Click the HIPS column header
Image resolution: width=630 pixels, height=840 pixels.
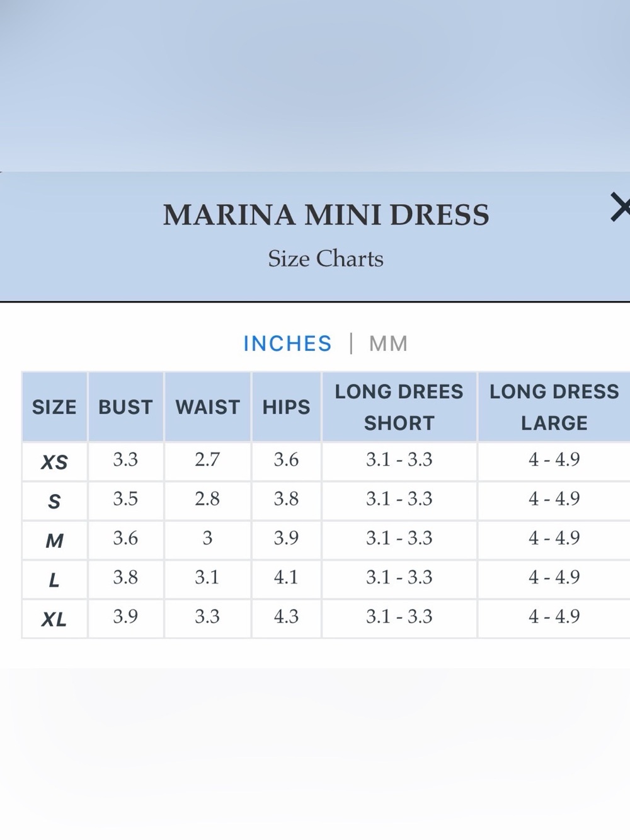point(286,407)
